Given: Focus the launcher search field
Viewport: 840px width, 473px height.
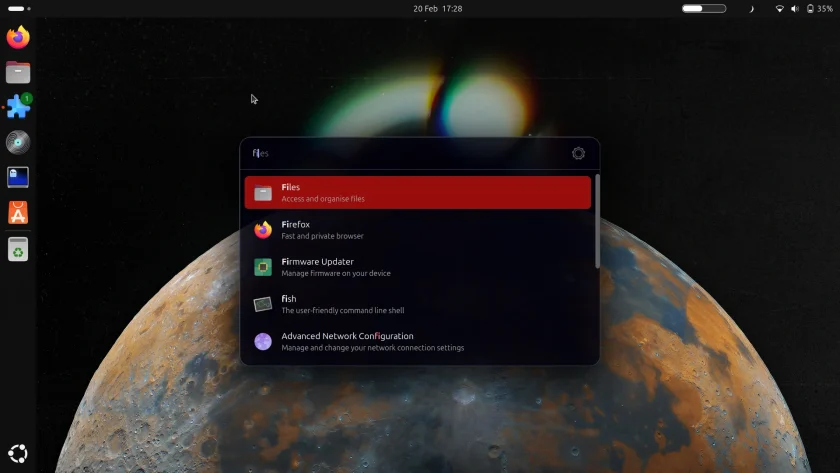Looking at the screenshot, I should [407, 153].
